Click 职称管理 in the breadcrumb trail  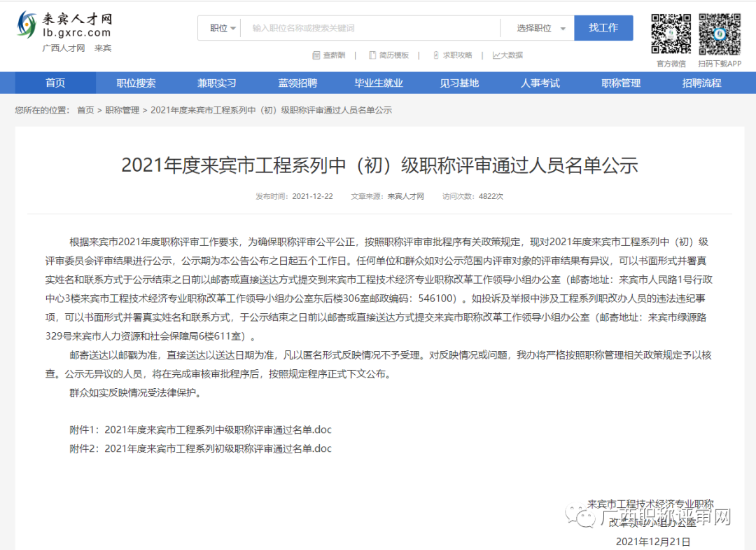(x=122, y=111)
